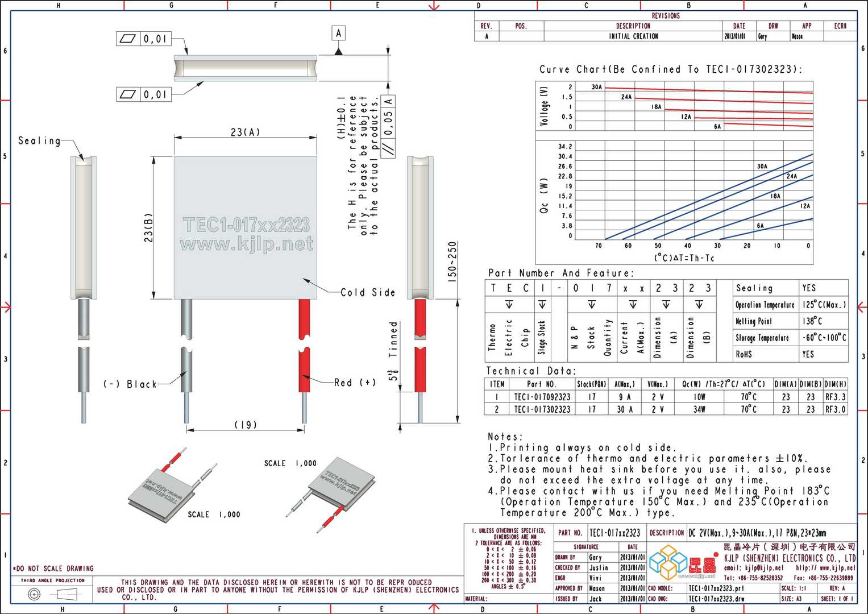Click the Tel: +86-755-82528352 number
This screenshot has width=868, height=614.
click(753, 578)
